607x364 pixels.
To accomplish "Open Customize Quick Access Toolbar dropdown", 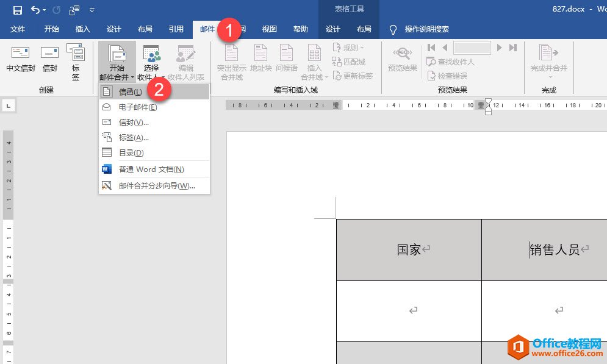I will coord(92,10).
